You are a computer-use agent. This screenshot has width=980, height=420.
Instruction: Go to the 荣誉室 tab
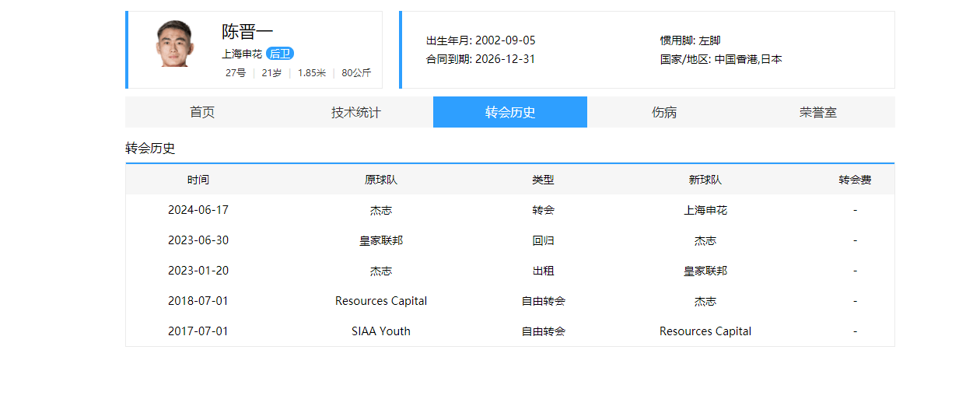pyautogui.click(x=818, y=112)
